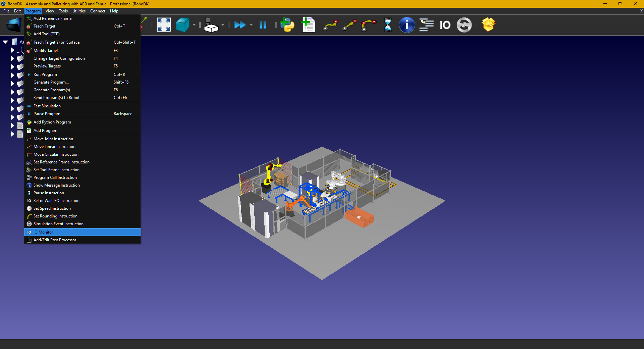
Task: Open the dropdown arrow beside Fast Simulation
Action: (x=251, y=25)
